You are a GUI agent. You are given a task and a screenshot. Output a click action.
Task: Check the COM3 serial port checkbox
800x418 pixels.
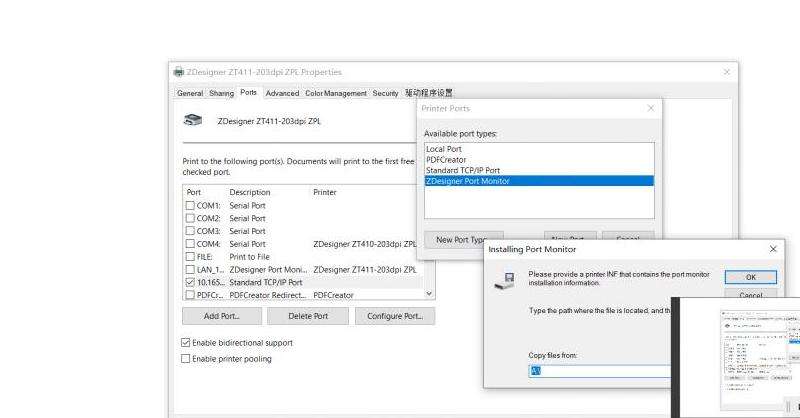click(x=190, y=231)
